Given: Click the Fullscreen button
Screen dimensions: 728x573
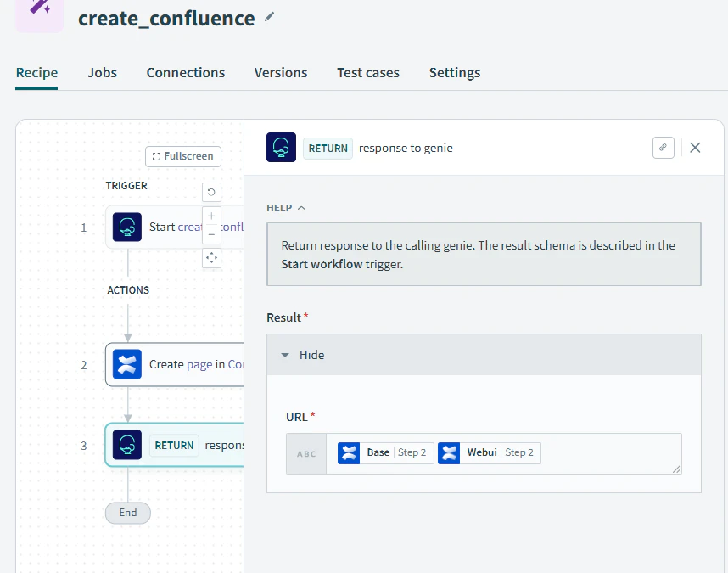Looking at the screenshot, I should pos(183,156).
